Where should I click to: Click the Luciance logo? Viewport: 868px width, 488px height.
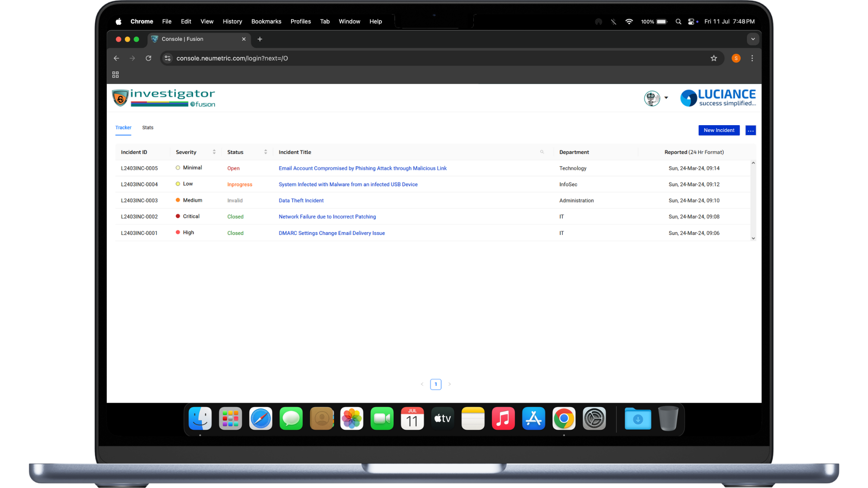tap(718, 98)
